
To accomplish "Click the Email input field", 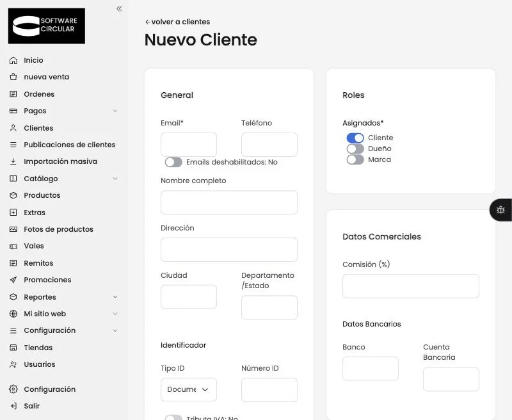I will 189,145.
